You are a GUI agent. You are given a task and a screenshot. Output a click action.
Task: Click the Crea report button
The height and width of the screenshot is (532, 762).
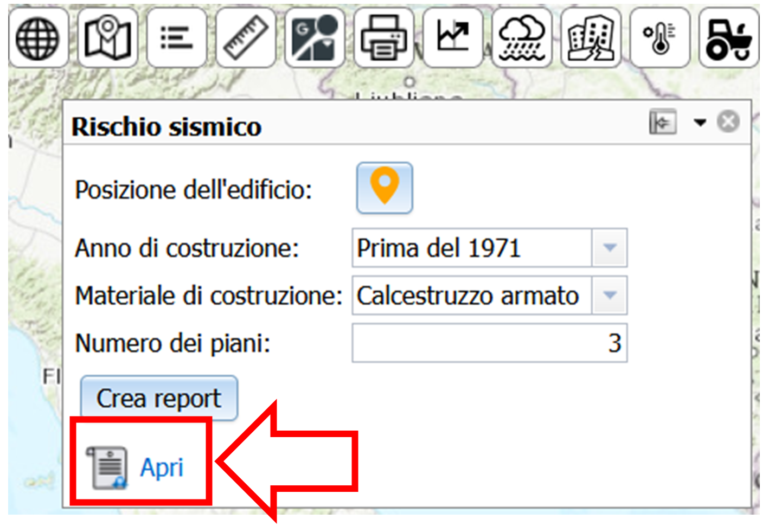159,399
